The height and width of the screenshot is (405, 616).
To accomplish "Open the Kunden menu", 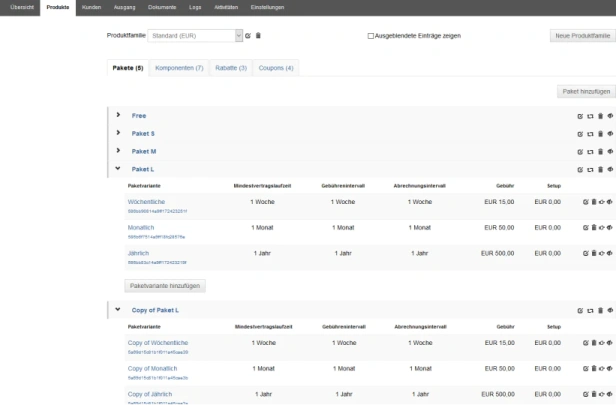I will point(92,7).
